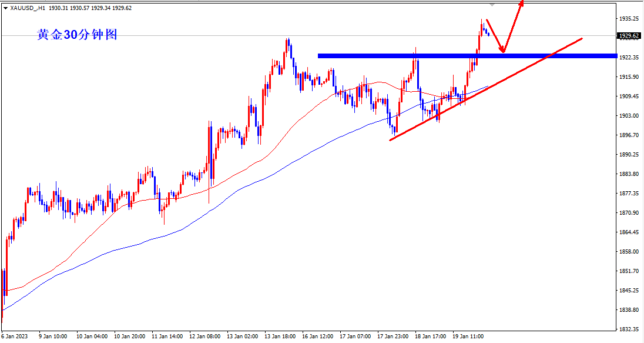Click the 1935.25 price scale label
Viewport: 644px width, 343px height.
629,18
